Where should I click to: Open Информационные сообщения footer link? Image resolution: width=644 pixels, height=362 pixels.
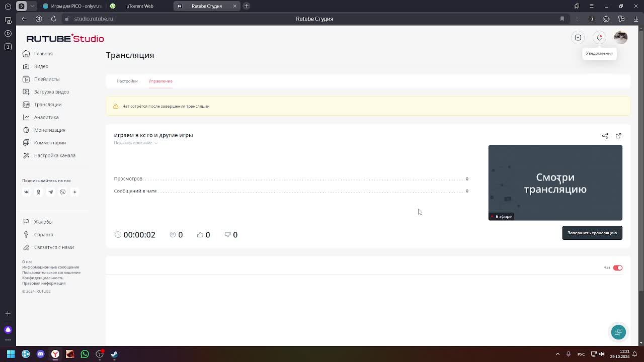click(50, 267)
